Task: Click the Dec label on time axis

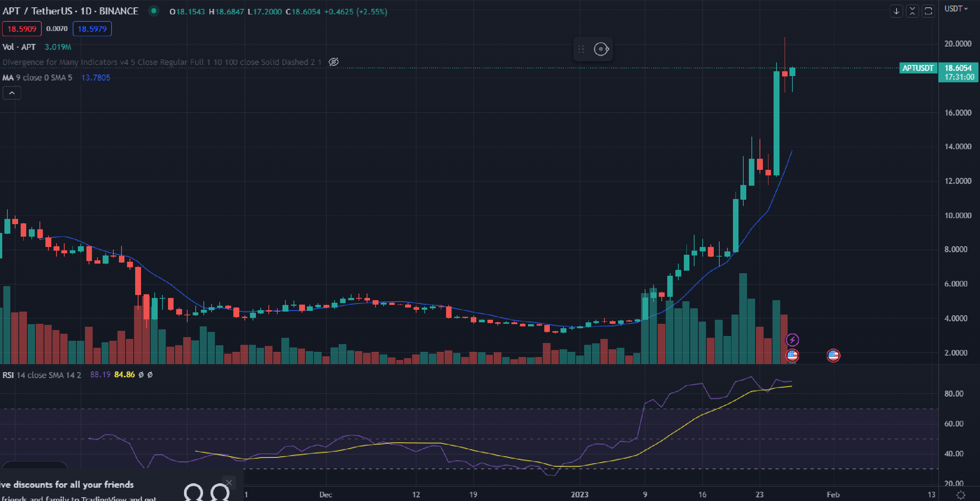Action: [x=326, y=494]
